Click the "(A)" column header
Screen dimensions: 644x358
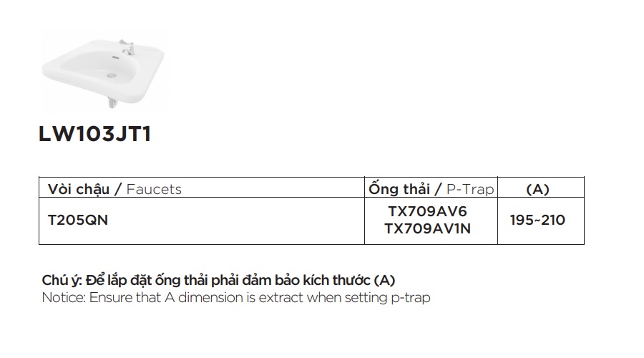pos(537,190)
